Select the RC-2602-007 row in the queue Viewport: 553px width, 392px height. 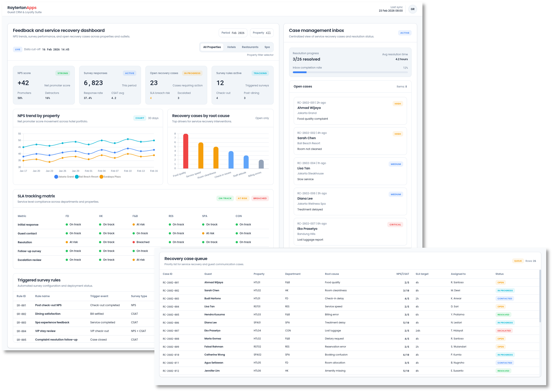pyautogui.click(x=338, y=330)
